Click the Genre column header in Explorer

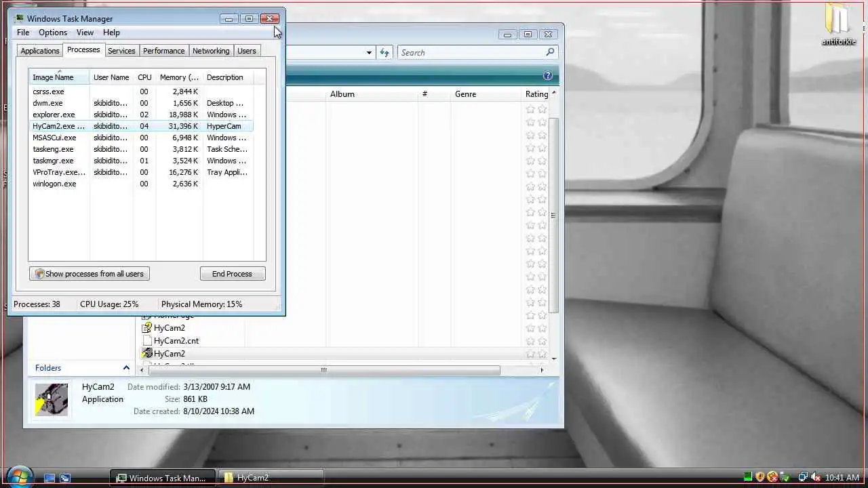[x=486, y=94]
